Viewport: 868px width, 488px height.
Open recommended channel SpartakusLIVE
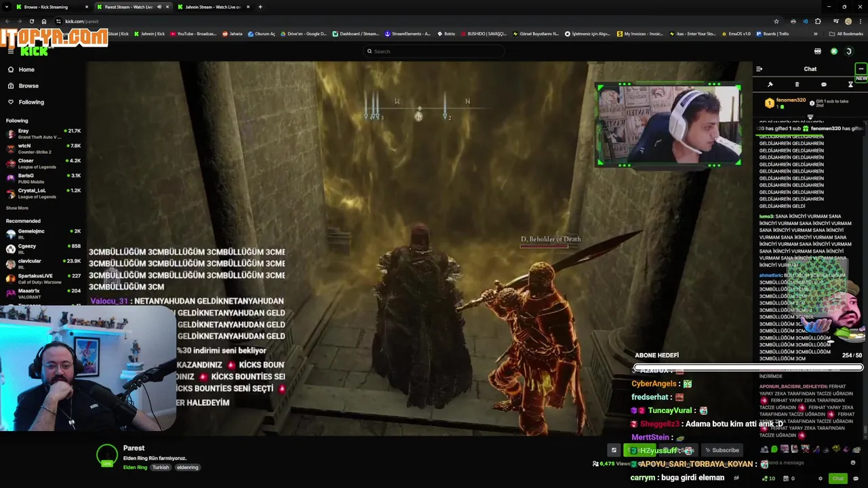click(x=43, y=279)
